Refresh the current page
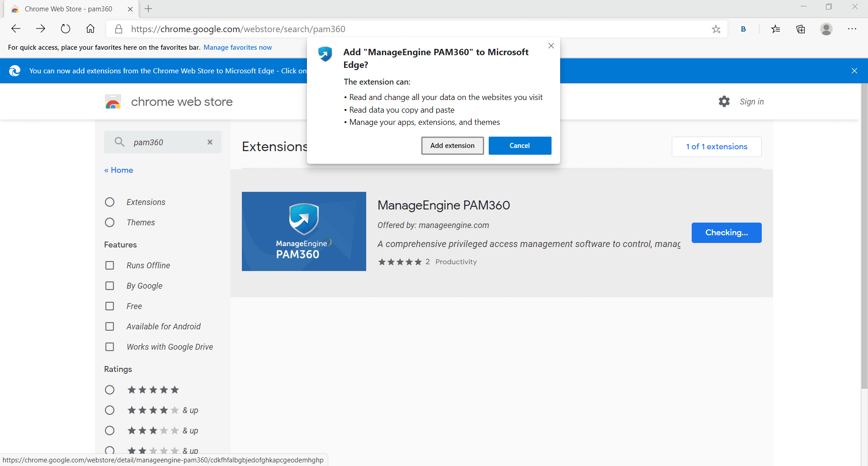 click(x=66, y=29)
